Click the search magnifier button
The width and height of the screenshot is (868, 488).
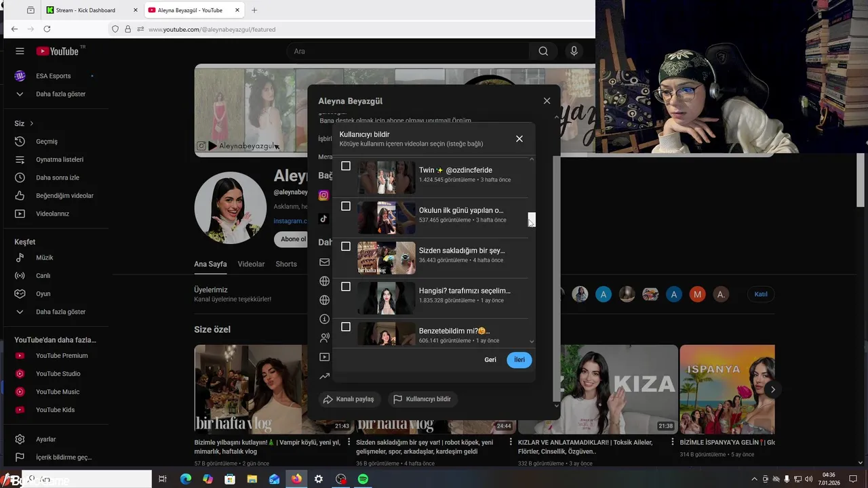click(543, 51)
